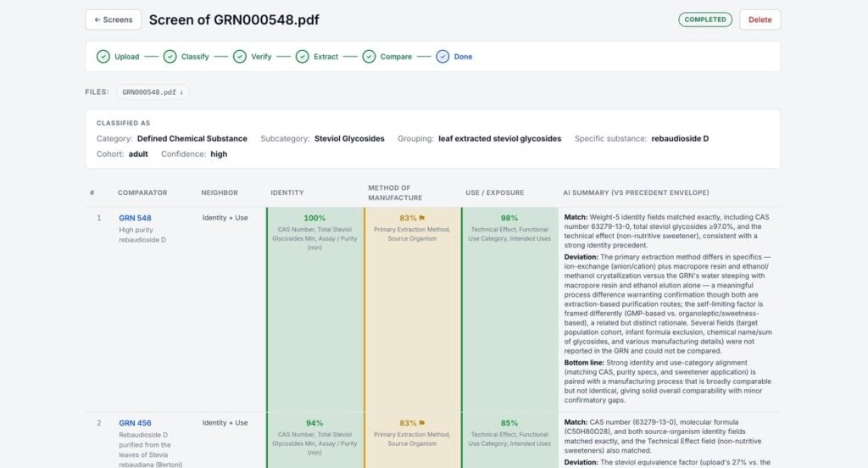The height and width of the screenshot is (468, 868).
Task: Click 'High purity rebaudioside D' description under GRN 548
Action: click(142, 235)
